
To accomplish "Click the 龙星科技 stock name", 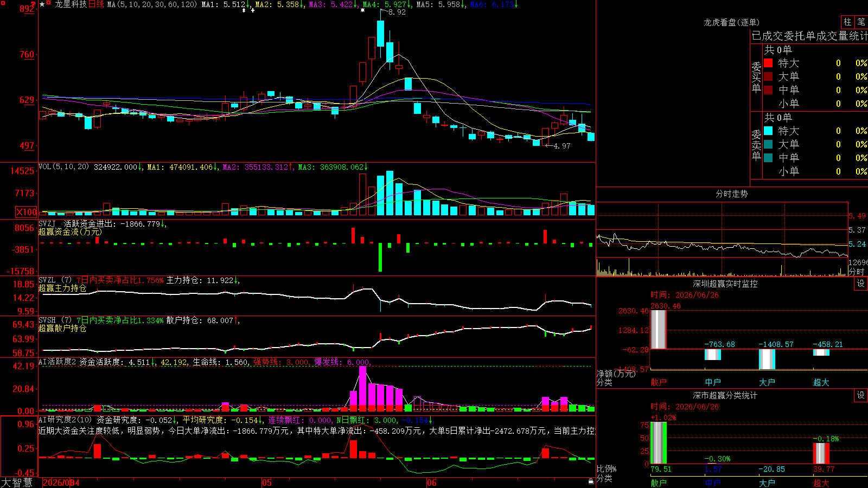I will [x=71, y=4].
